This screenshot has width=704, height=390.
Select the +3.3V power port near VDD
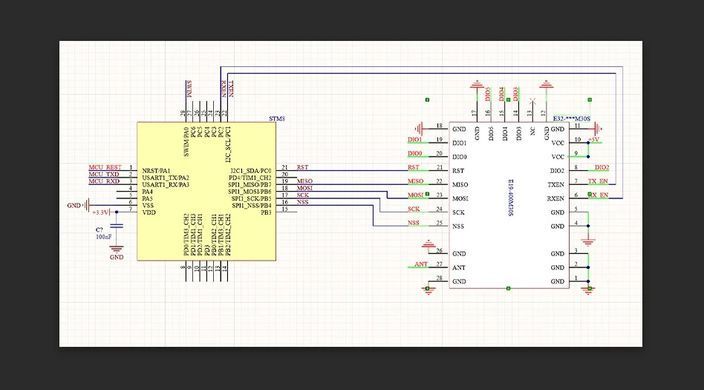pos(101,212)
